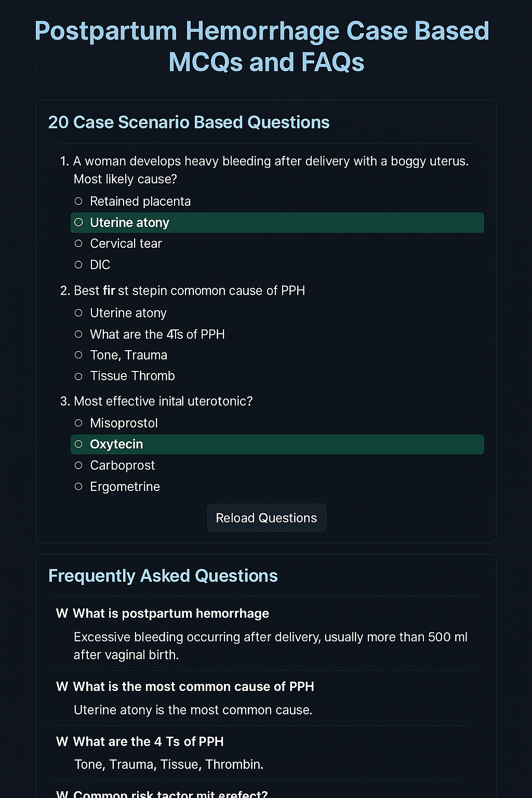Click the 'Frequently Asked Questions' section heading
The image size is (532, 798).
click(x=163, y=576)
